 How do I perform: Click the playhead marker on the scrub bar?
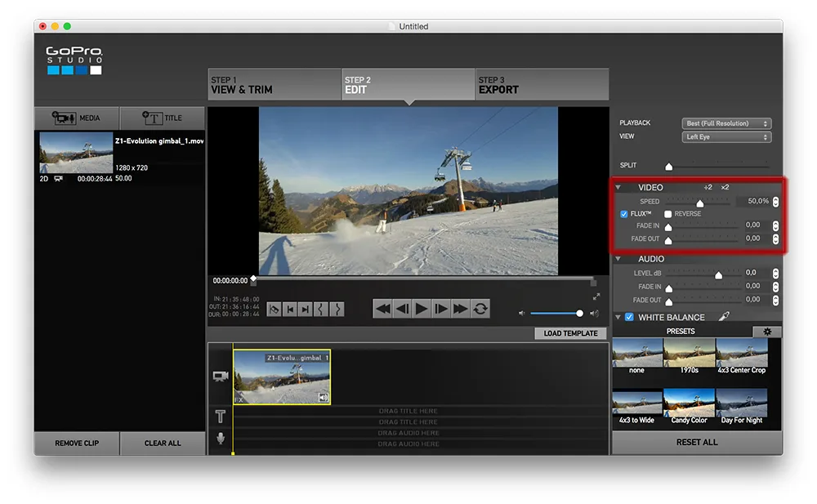coord(253,280)
